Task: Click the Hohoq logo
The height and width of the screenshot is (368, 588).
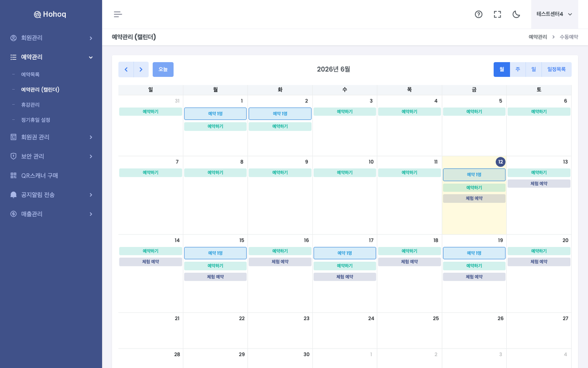Action: coord(50,14)
